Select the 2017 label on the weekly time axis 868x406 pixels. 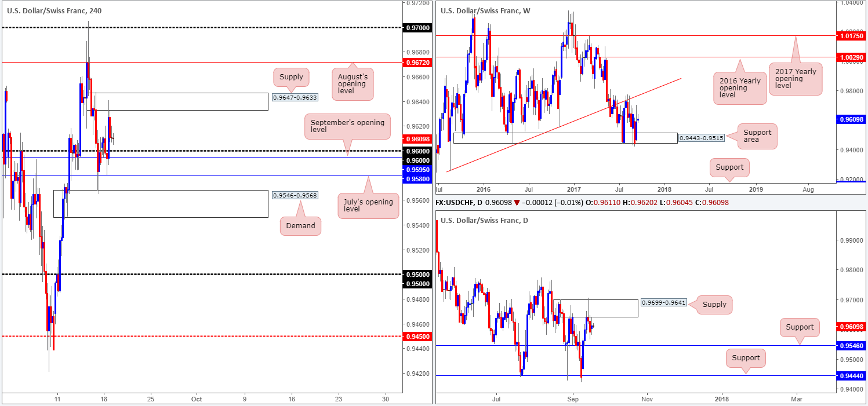coord(574,189)
